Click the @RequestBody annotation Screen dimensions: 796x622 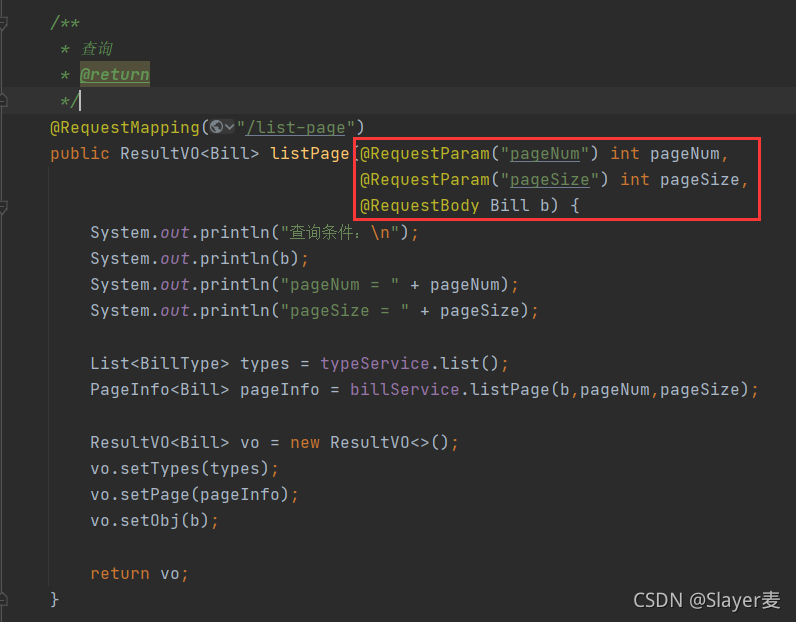pyautogui.click(x=419, y=206)
